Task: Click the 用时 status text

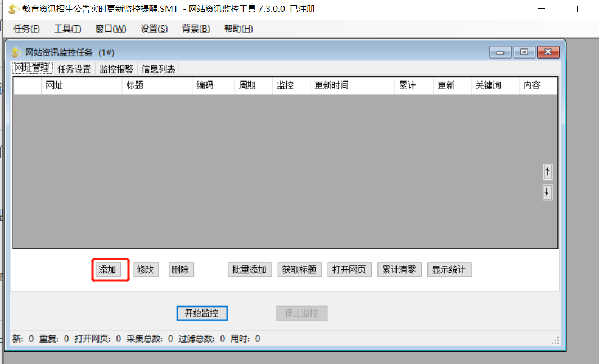Action: (x=245, y=339)
